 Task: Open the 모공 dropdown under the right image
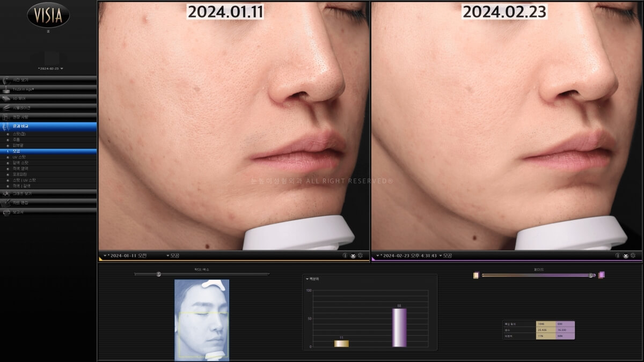tap(445, 255)
